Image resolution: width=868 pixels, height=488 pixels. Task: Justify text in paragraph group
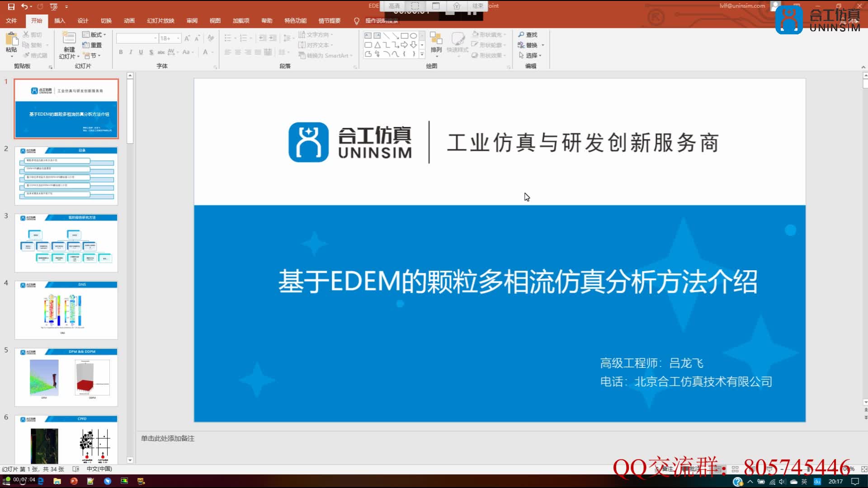[x=258, y=52]
